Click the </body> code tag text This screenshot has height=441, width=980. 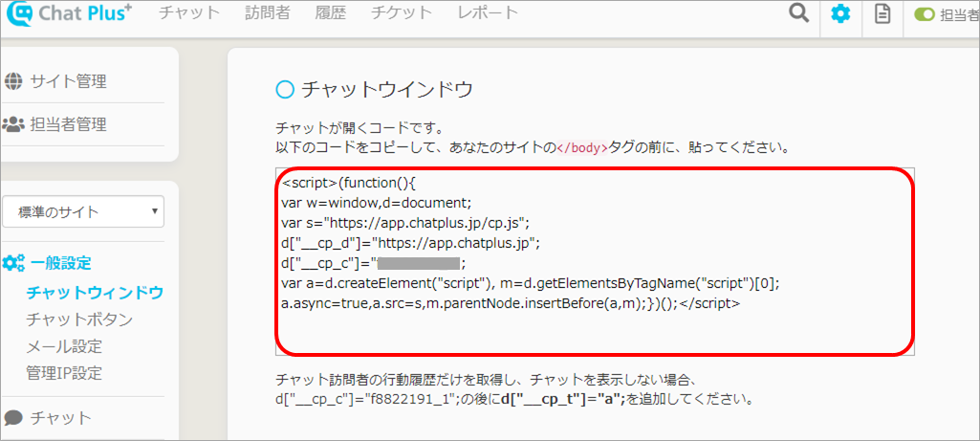click(582, 149)
